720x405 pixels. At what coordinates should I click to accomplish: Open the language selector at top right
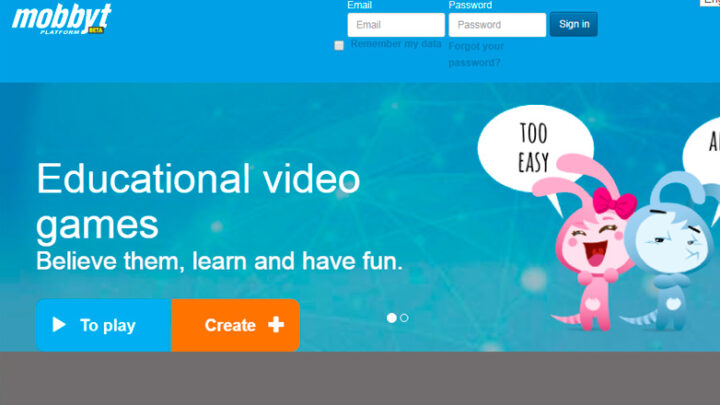(710, 3)
